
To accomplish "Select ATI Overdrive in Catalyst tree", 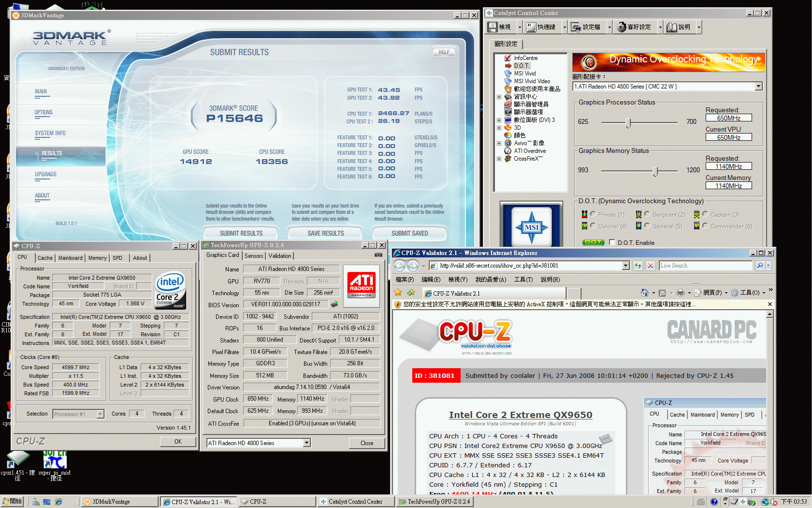I will (530, 151).
